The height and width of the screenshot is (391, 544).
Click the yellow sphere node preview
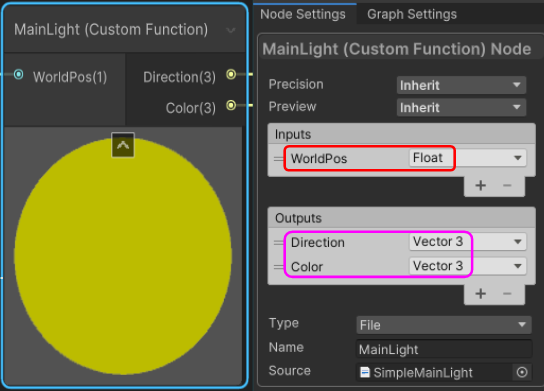tap(123, 256)
